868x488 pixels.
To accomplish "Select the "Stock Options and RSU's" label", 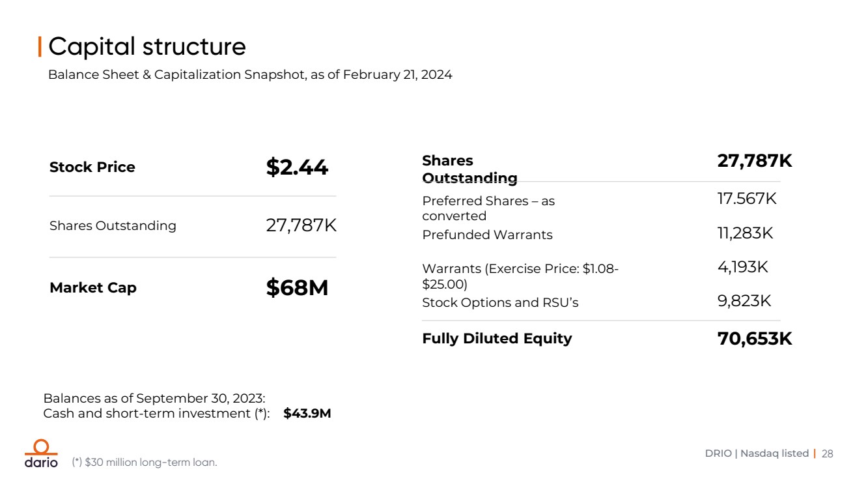I will (500, 303).
